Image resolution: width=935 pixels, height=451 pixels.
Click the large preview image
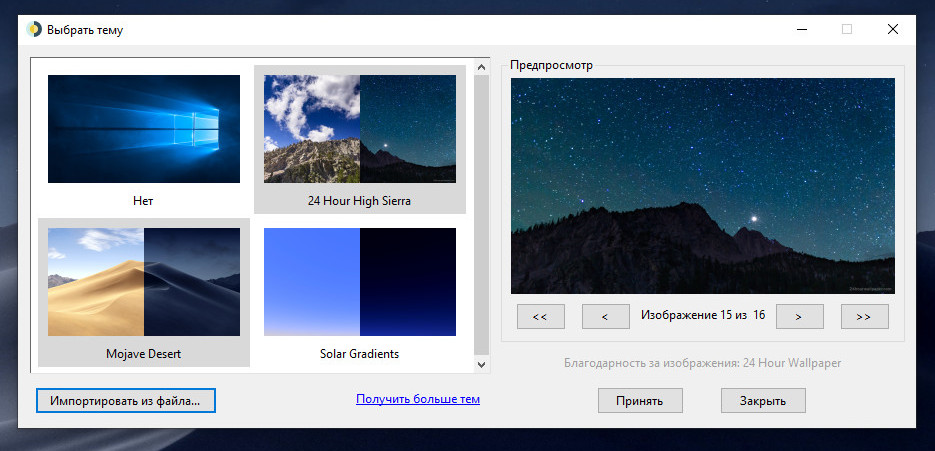703,186
